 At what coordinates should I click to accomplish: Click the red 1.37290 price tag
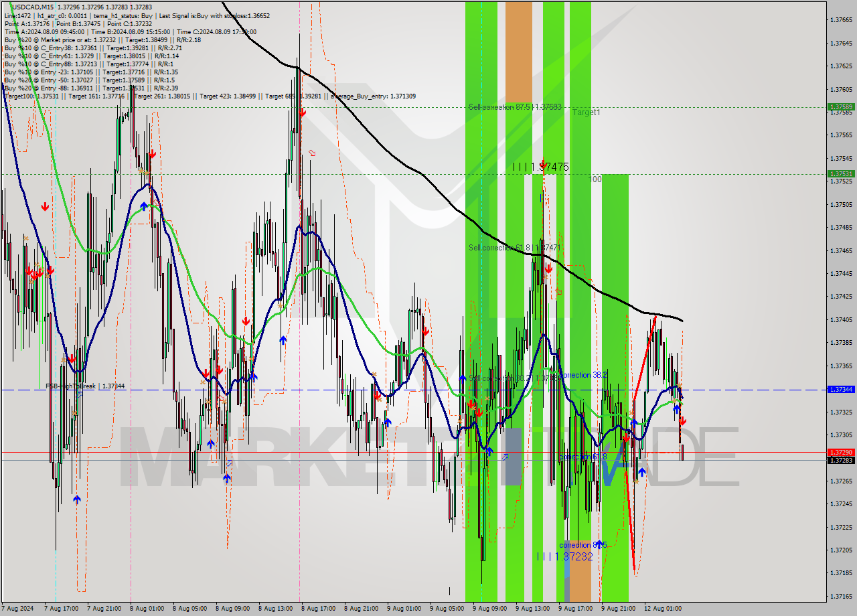[841, 453]
